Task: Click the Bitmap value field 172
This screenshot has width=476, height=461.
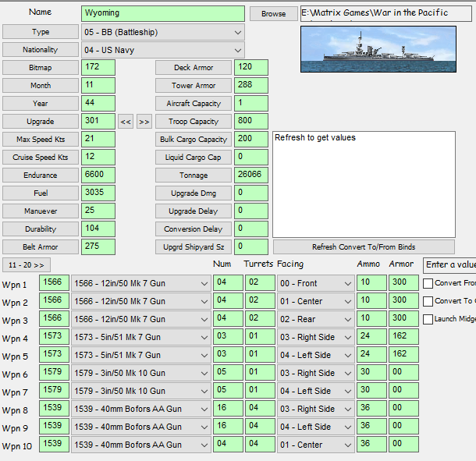Action: (x=98, y=67)
